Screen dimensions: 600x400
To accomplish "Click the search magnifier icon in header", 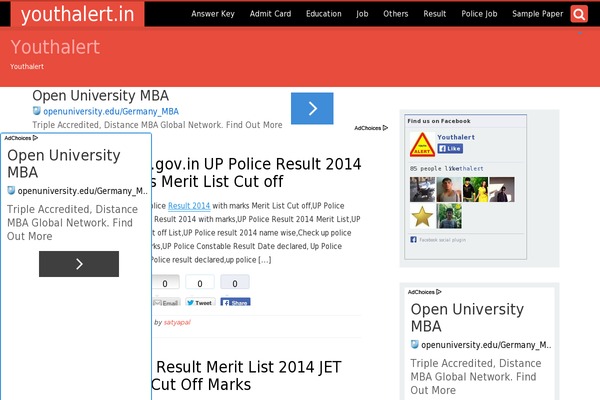I will pos(579,14).
